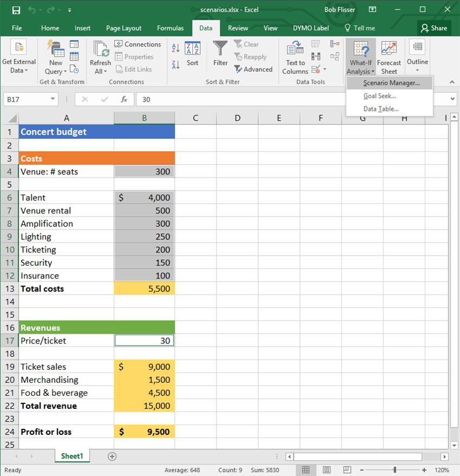
Task: Apply the Filter funnel icon
Action: (x=220, y=54)
